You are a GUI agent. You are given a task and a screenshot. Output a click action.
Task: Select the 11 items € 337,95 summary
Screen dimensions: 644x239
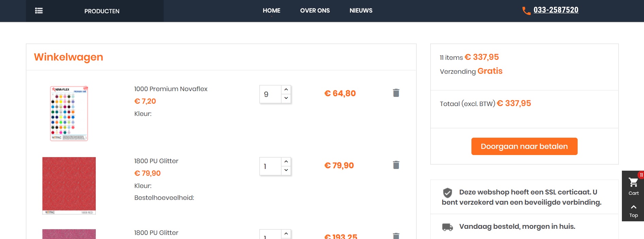[469, 57]
